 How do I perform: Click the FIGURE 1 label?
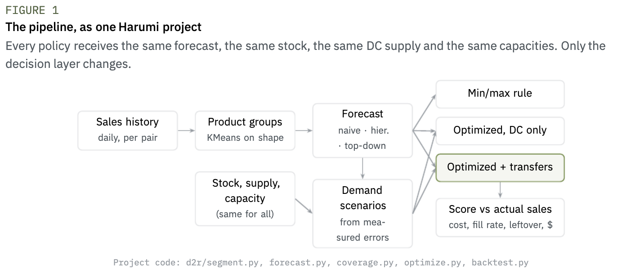click(32, 10)
